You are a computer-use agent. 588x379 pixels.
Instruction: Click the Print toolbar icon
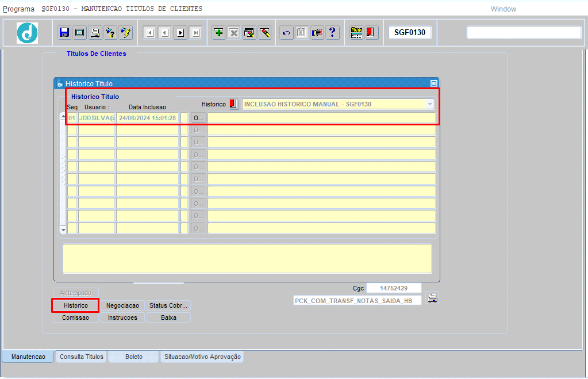click(95, 33)
